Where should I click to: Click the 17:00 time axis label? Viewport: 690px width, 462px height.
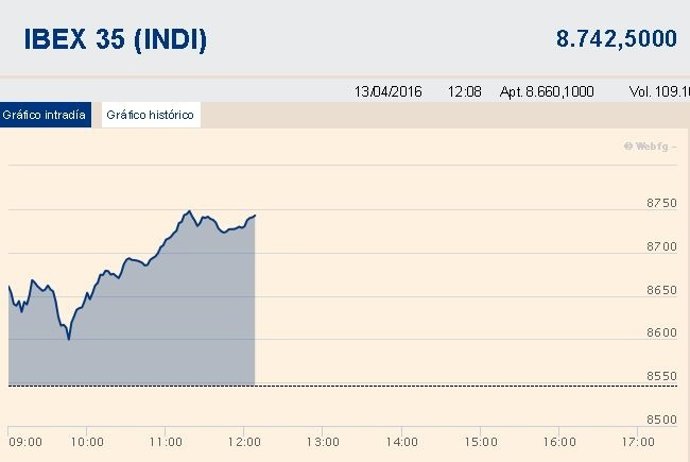point(637,441)
